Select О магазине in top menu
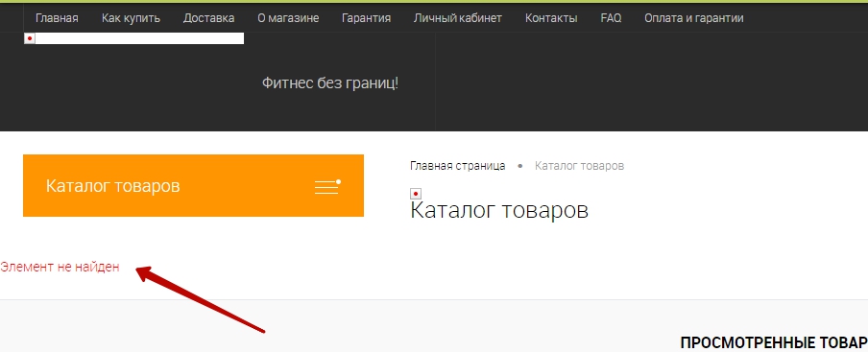Screen dimensions: 868x352 point(288,18)
